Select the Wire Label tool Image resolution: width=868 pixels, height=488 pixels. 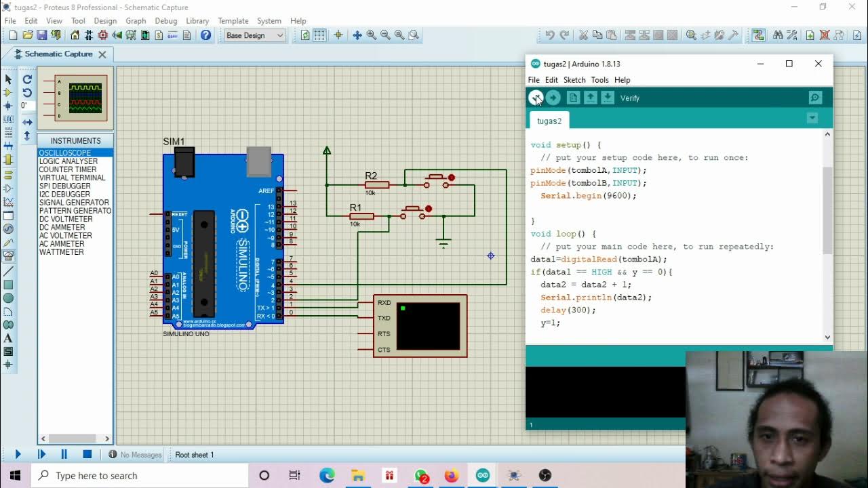(x=8, y=119)
